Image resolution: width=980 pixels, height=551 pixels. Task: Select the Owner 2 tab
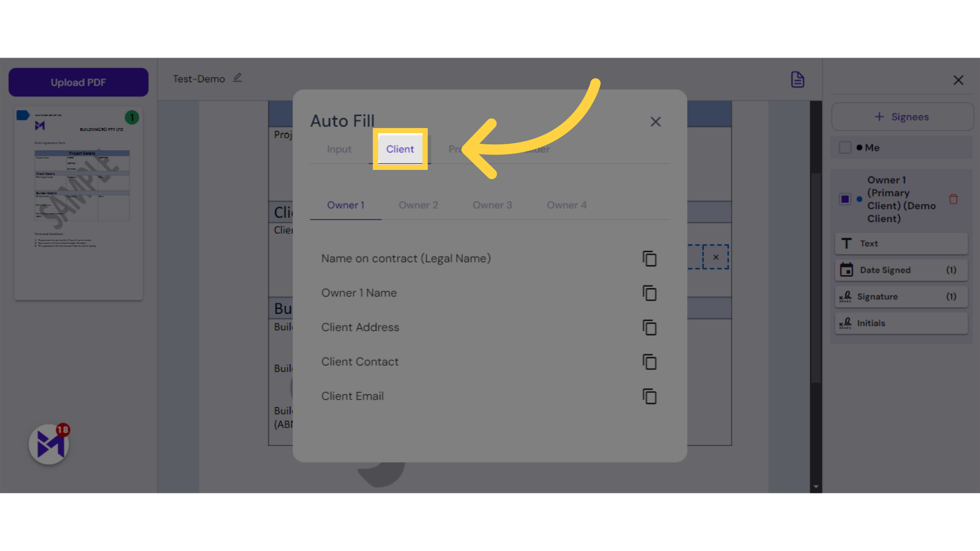[418, 205]
